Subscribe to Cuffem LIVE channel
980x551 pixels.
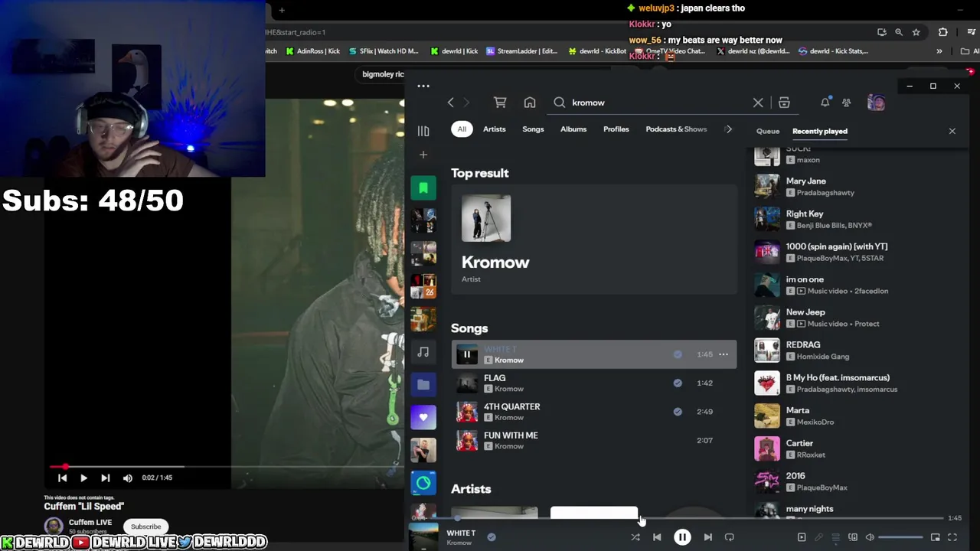click(145, 527)
